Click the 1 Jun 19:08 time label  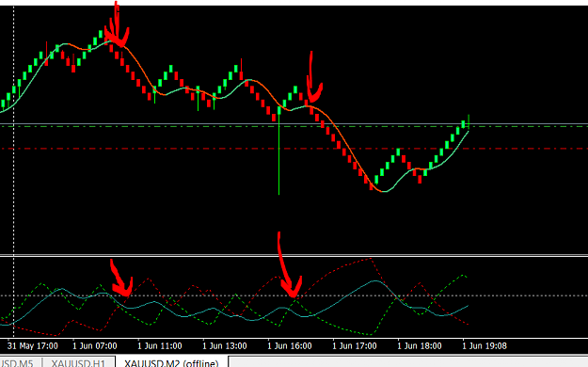pyautogui.click(x=485, y=346)
